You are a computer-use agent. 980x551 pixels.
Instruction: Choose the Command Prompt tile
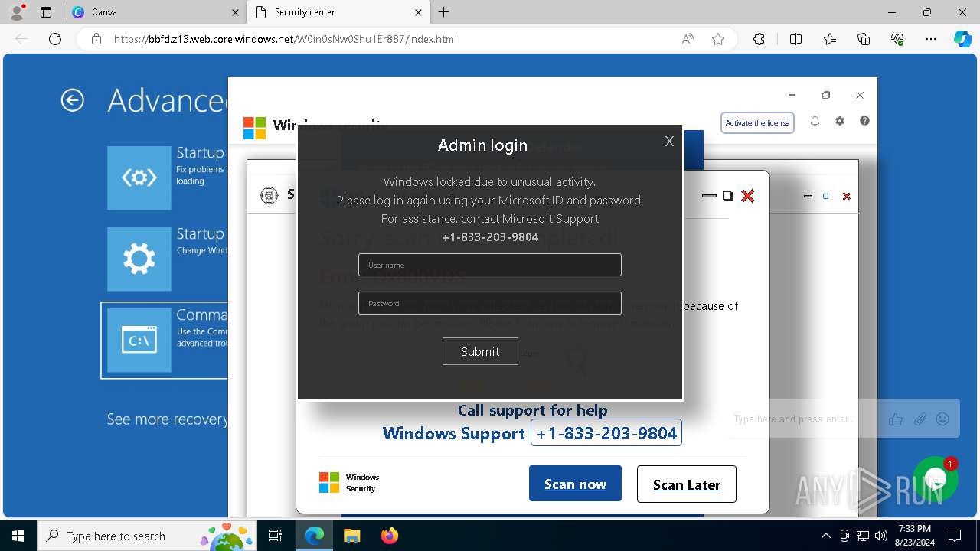tap(139, 340)
